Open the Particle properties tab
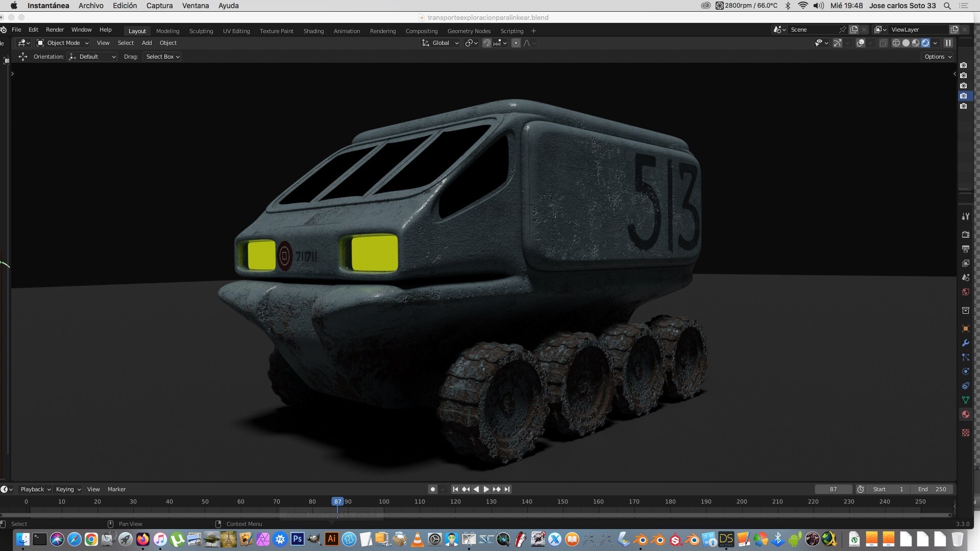The width and height of the screenshot is (980, 551). 965,357
